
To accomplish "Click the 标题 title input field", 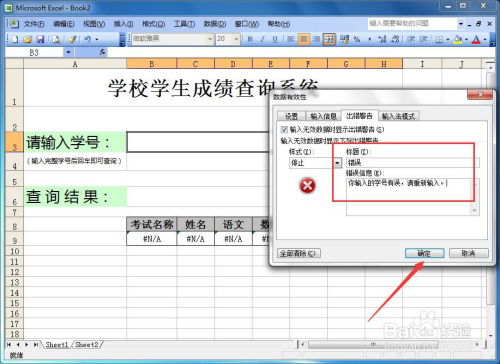I will [413, 163].
